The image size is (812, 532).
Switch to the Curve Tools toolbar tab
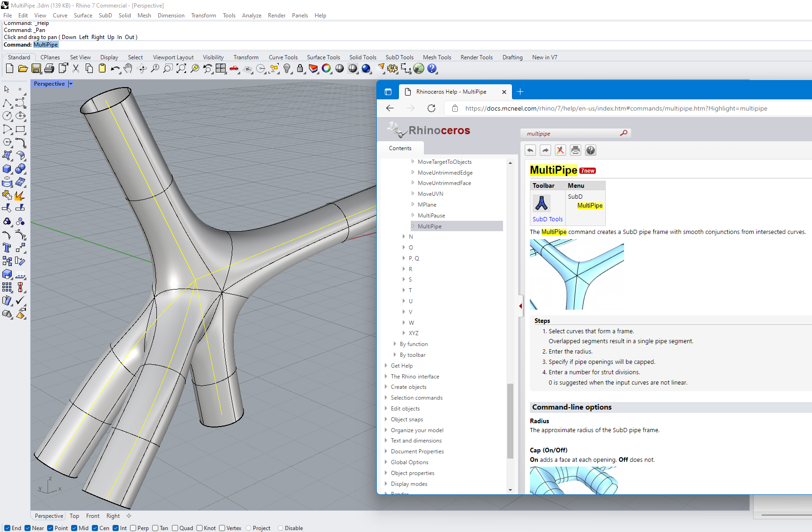(x=283, y=57)
